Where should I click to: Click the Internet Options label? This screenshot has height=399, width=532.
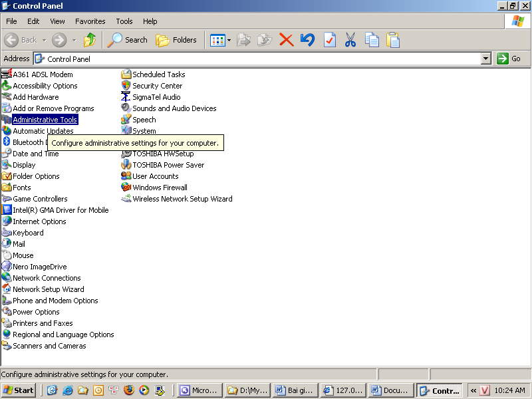[x=39, y=221]
